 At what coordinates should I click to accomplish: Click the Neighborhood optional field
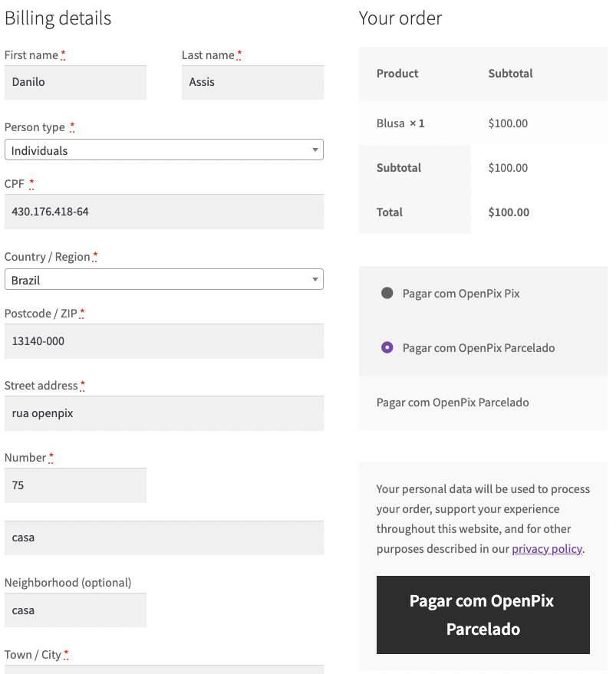click(74, 610)
